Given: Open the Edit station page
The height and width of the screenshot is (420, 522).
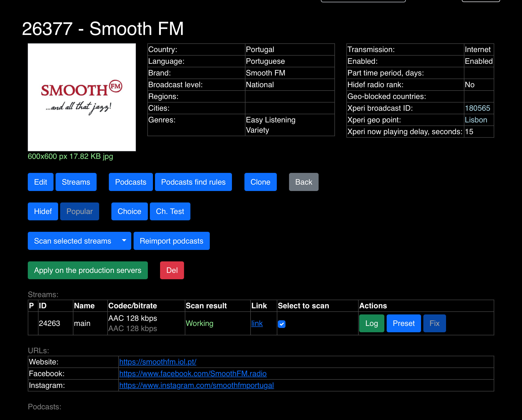Looking at the screenshot, I should pos(41,182).
